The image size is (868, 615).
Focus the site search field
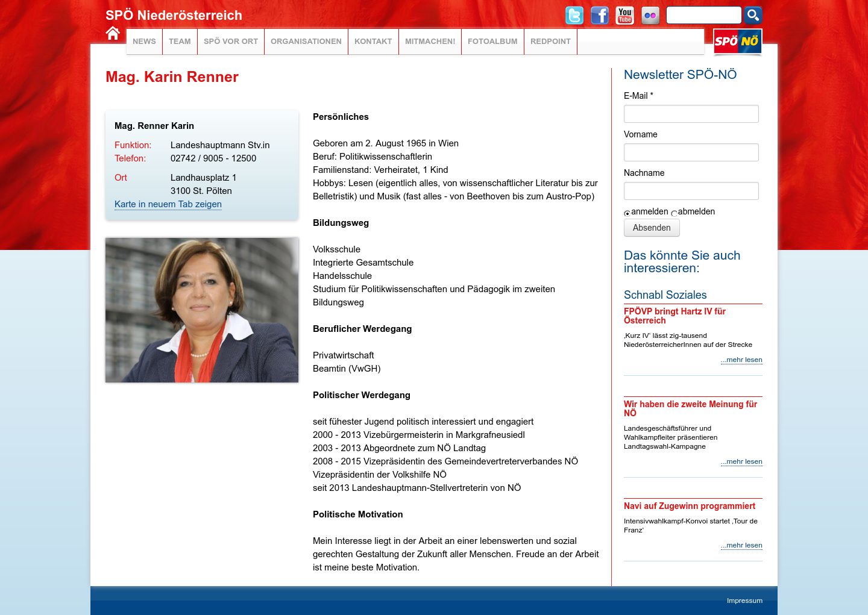[x=703, y=15]
